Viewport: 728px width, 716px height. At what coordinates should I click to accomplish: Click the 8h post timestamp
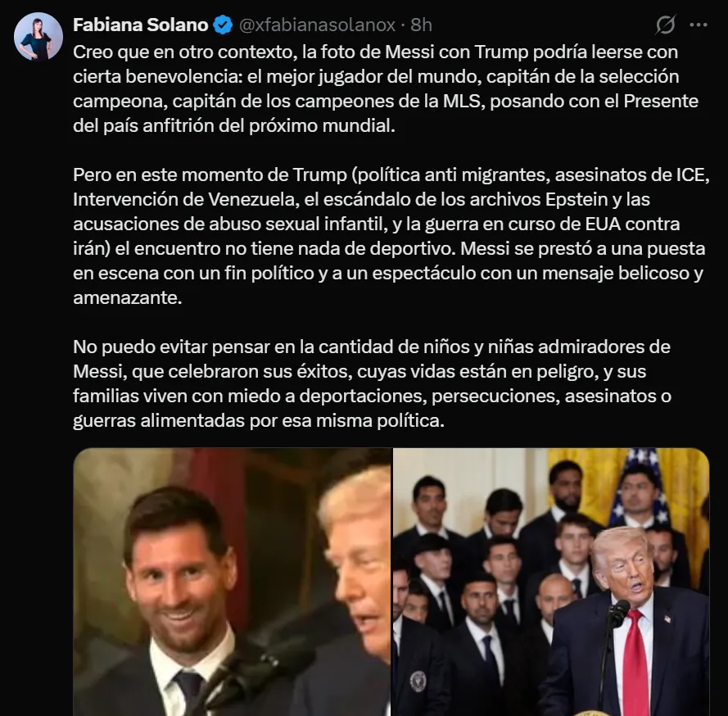pos(421,25)
